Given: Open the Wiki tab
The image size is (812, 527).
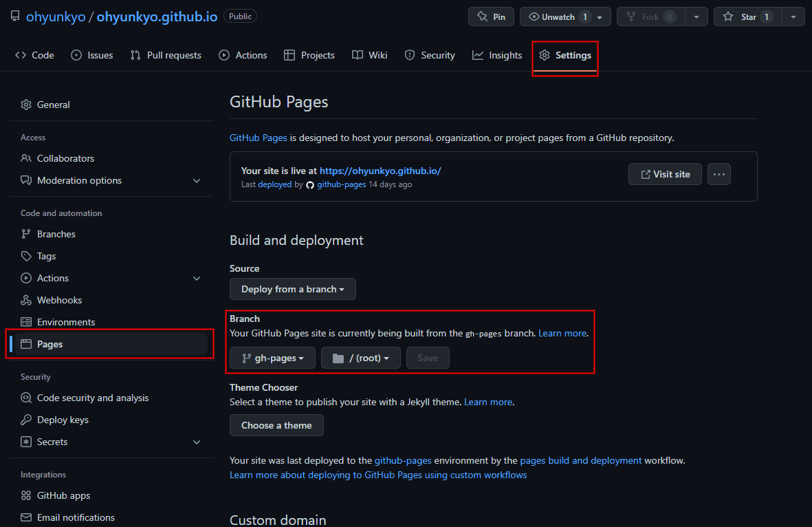Looking at the screenshot, I should point(370,55).
